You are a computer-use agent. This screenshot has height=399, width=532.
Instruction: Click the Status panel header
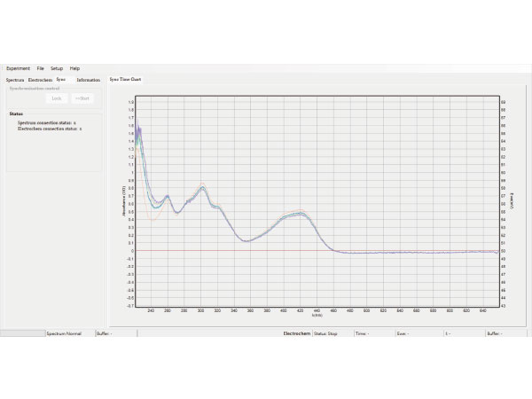(16, 113)
